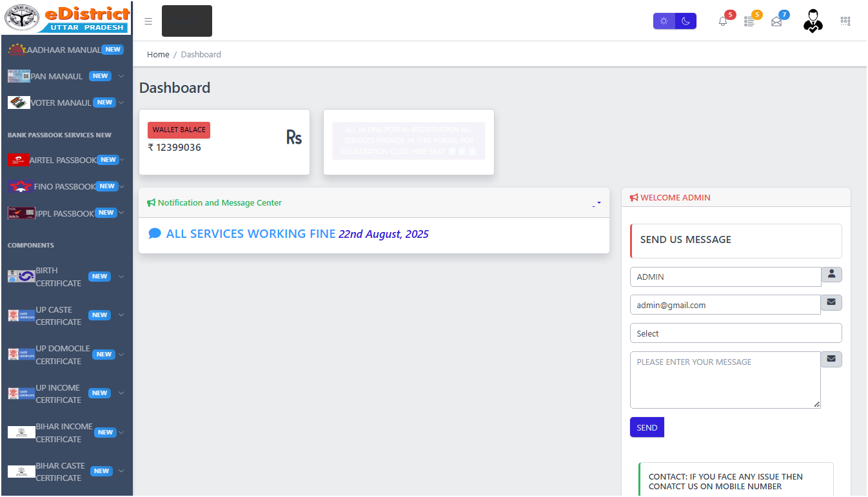
Task: Open the bell notifications icon
Action: [723, 21]
